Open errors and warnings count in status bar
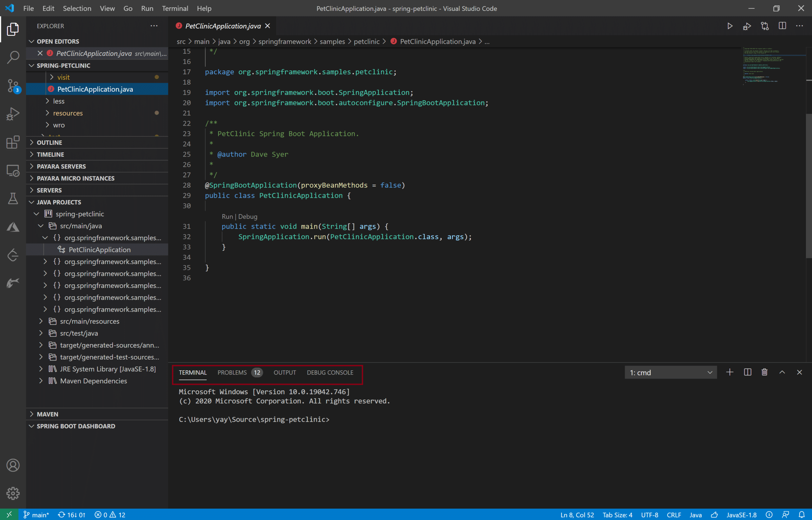812x520 pixels. [x=110, y=515]
